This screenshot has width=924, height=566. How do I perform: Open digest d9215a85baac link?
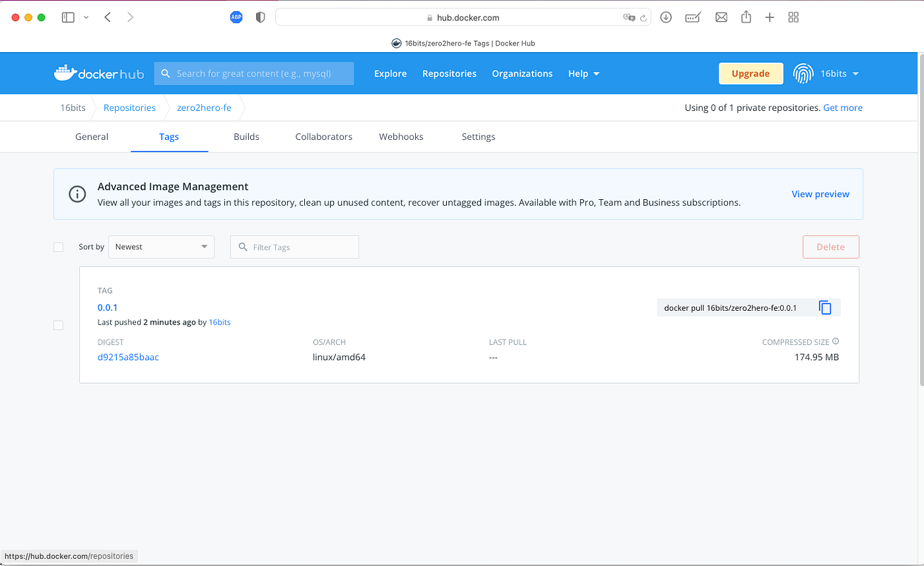pyautogui.click(x=128, y=357)
